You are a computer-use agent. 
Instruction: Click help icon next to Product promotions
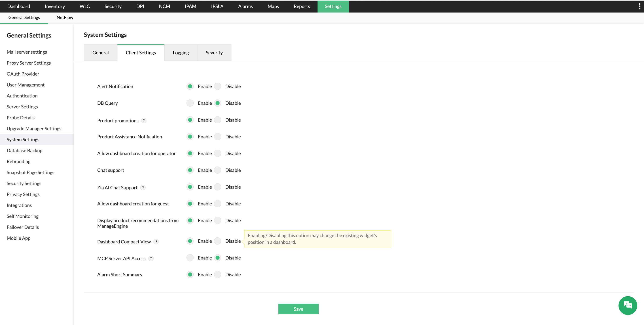click(144, 120)
